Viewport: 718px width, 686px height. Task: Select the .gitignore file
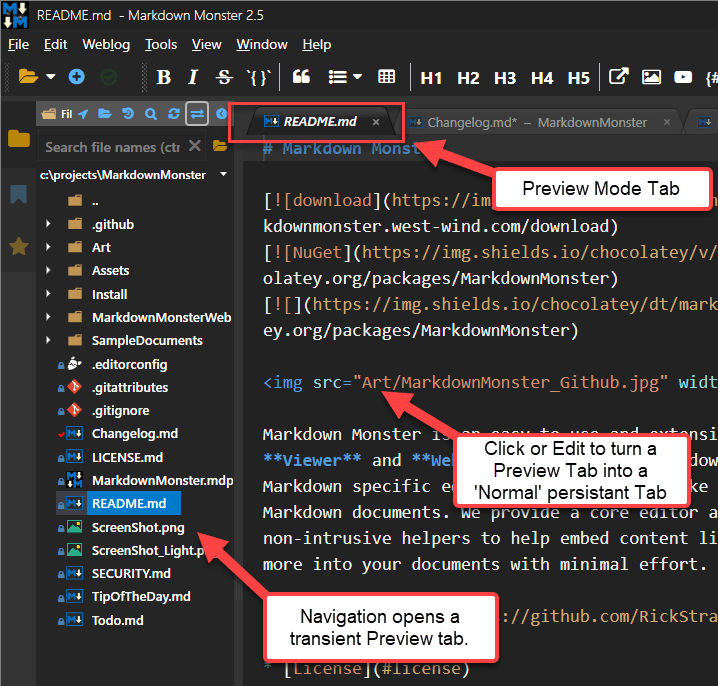[120, 410]
